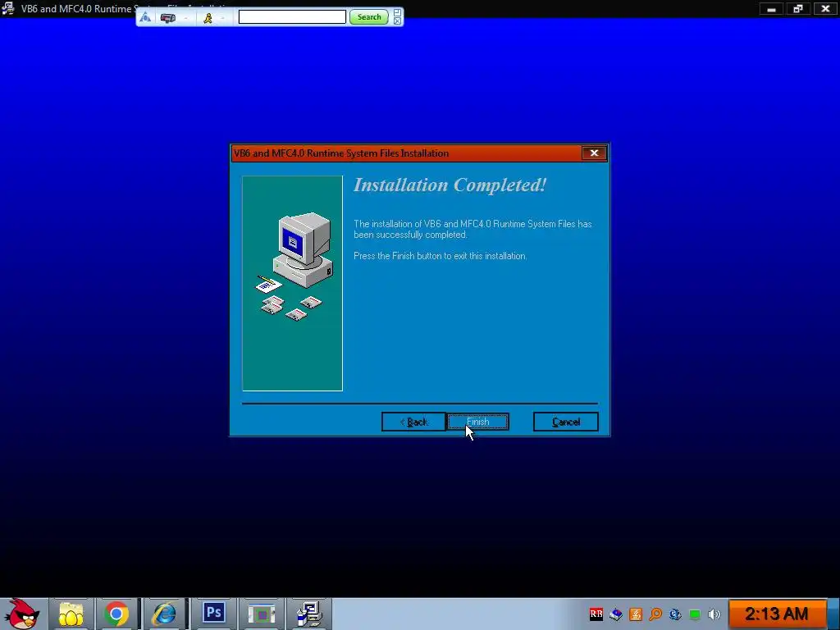Click "Press the Finish button to exit" text
The width and height of the screenshot is (840, 630).
click(x=441, y=256)
